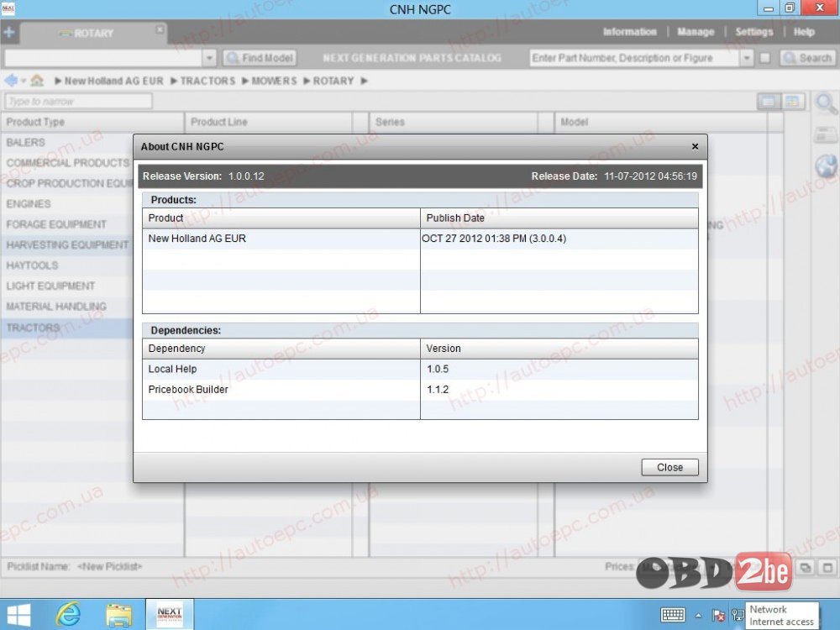The image size is (840, 630).
Task: Click the Publish Date column header
Action: pyautogui.click(x=559, y=218)
